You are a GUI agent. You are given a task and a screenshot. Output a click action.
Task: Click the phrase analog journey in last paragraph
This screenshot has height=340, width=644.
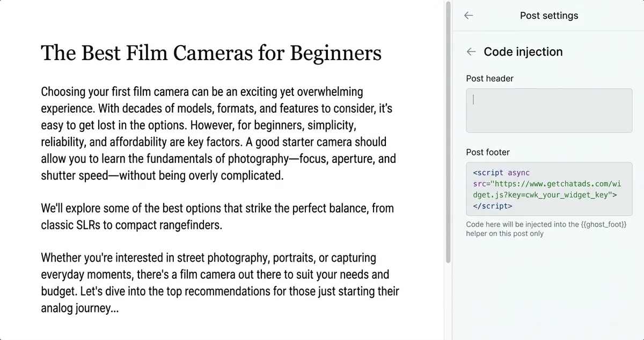75,308
